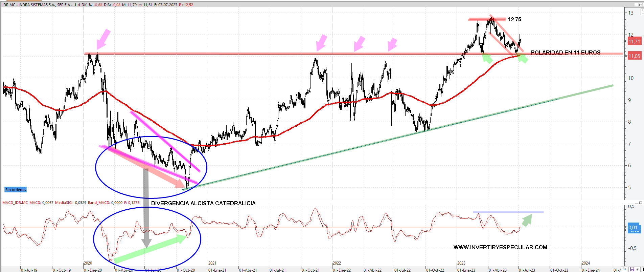Select the 'POLARIDAD EN 11 EUROS' annotation
Image resolution: width=644 pixels, height=272 pixels.
coord(566,53)
